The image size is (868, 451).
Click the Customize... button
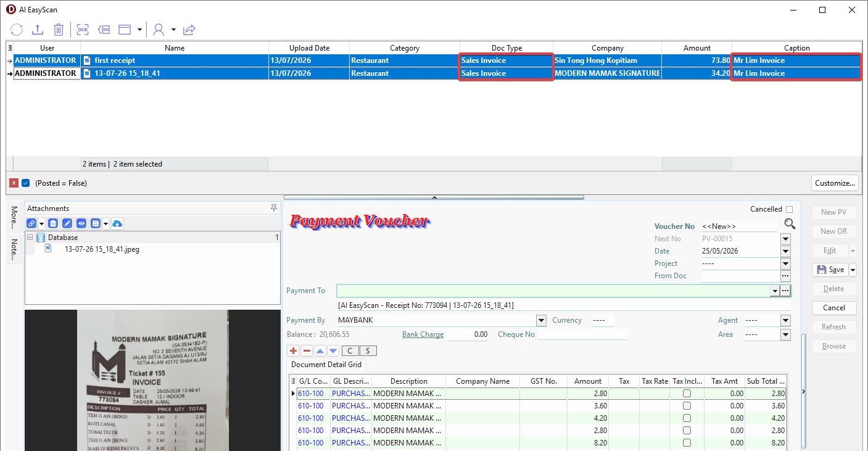coord(835,183)
